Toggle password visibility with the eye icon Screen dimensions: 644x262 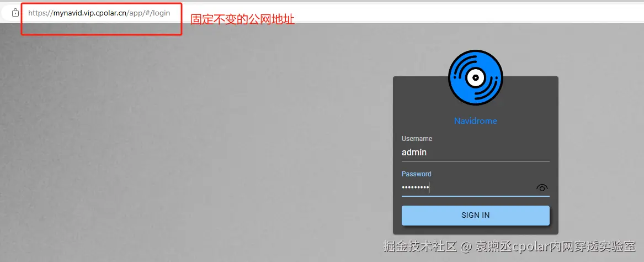tap(542, 188)
